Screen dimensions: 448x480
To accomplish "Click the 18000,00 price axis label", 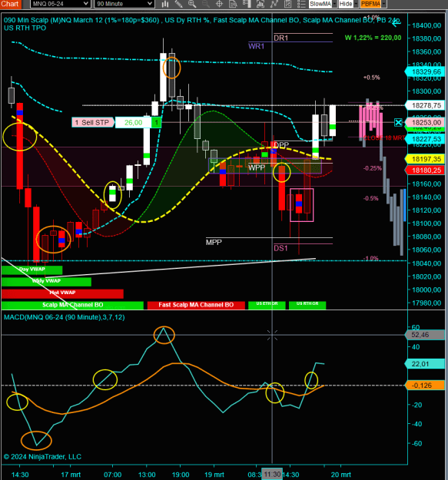I will pos(426,290).
